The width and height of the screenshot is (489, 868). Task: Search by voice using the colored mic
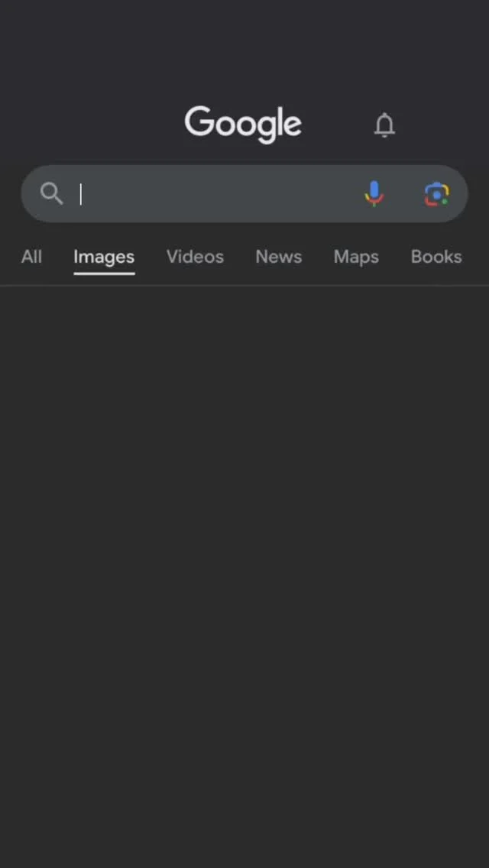pyautogui.click(x=374, y=194)
